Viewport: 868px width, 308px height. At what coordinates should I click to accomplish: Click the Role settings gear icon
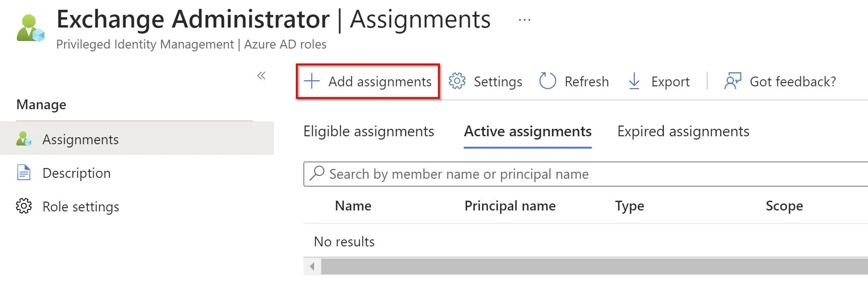click(24, 206)
